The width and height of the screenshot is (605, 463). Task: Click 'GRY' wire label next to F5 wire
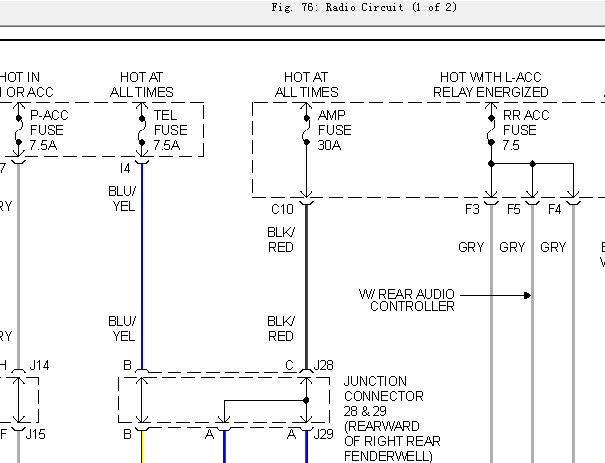click(x=512, y=247)
